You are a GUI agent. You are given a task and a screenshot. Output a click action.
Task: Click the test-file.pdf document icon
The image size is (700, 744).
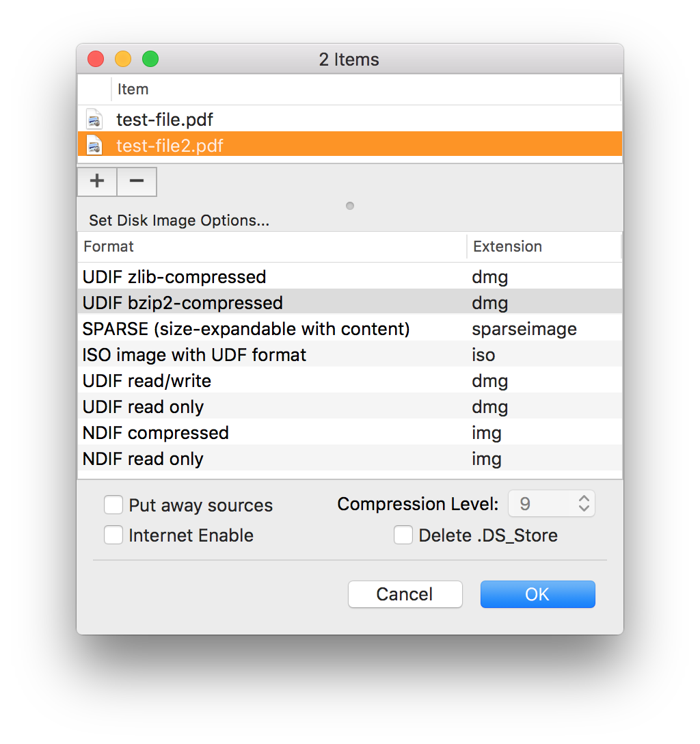94,120
